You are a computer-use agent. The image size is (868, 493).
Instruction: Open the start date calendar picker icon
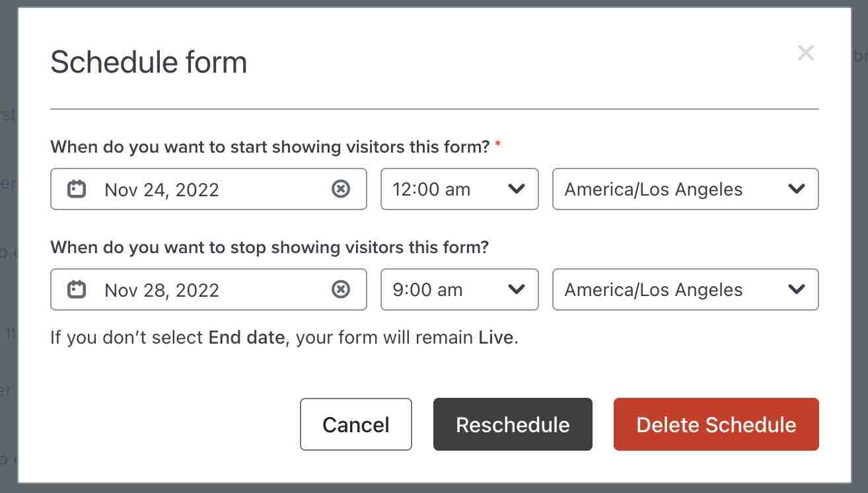(x=77, y=189)
